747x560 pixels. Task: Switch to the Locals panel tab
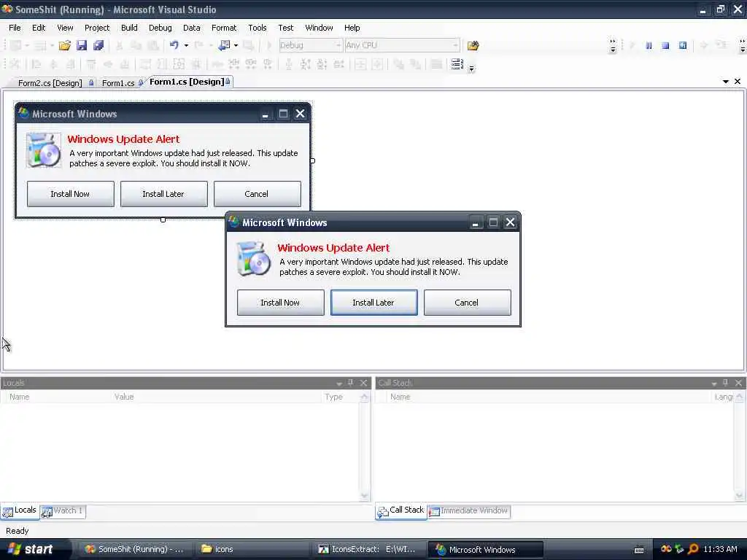pos(20,510)
